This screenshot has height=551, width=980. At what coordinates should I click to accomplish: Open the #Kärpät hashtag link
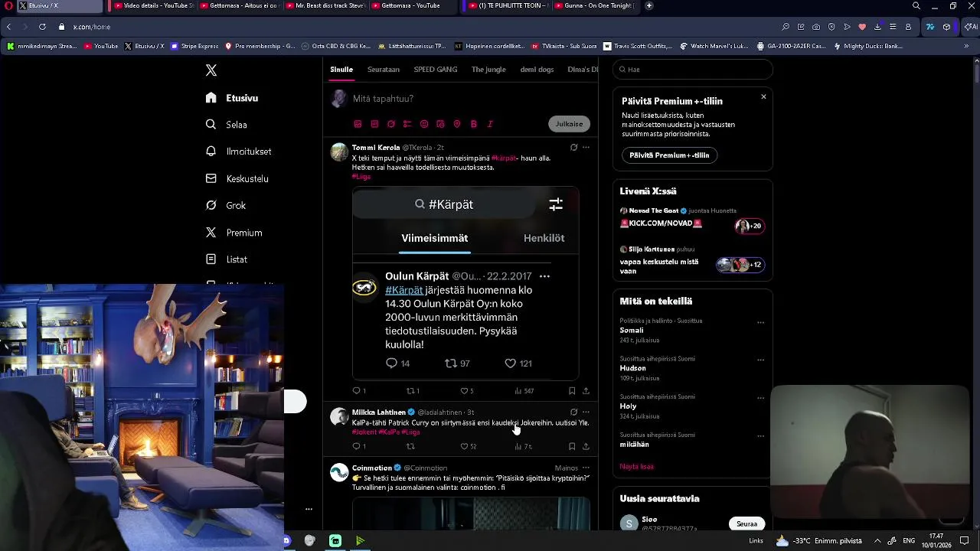pyautogui.click(x=504, y=158)
